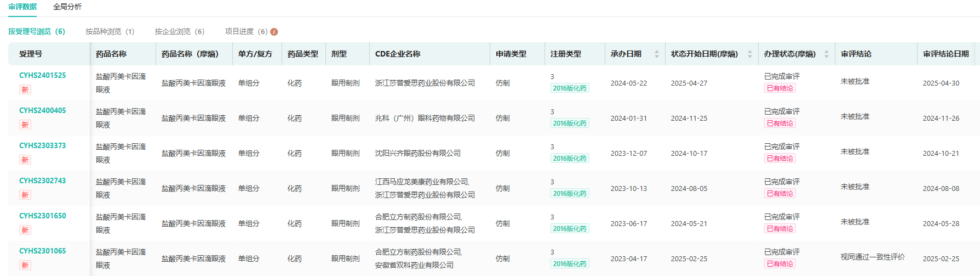This screenshot has height=276, width=980.
Task: Switch to the 全局分析 tab
Action: (67, 7)
